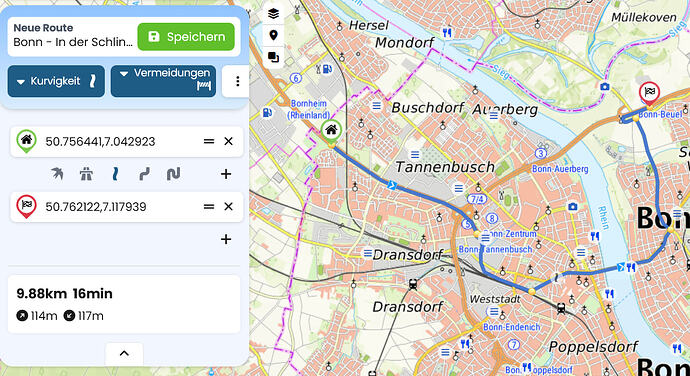The height and width of the screenshot is (376, 690).
Task: Click the Buschdorf map label
Action: [428, 107]
